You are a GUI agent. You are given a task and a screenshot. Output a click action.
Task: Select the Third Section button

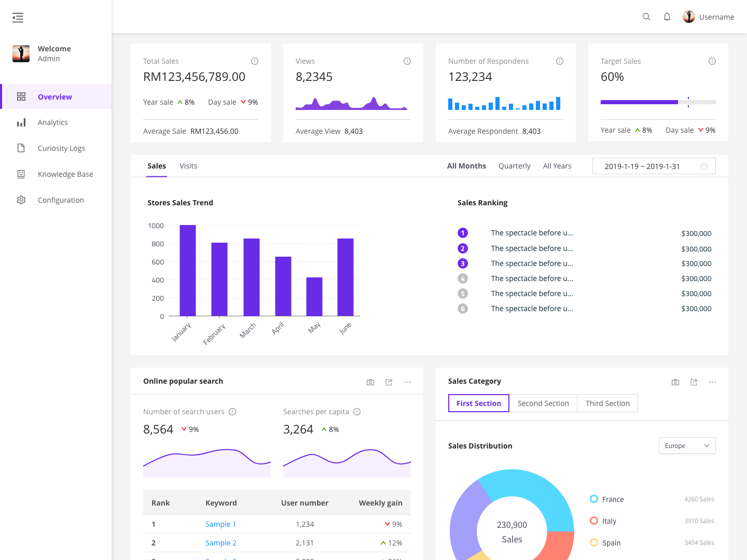click(x=607, y=403)
